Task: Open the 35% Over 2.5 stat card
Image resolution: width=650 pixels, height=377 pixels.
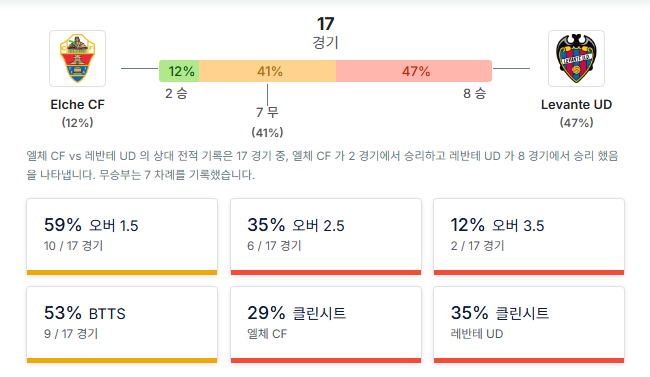Action: pos(326,236)
